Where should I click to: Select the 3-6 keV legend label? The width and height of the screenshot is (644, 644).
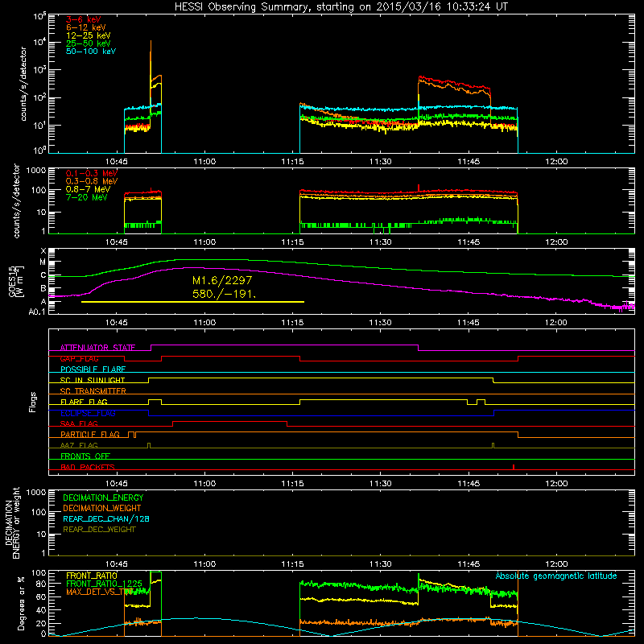(x=84, y=19)
